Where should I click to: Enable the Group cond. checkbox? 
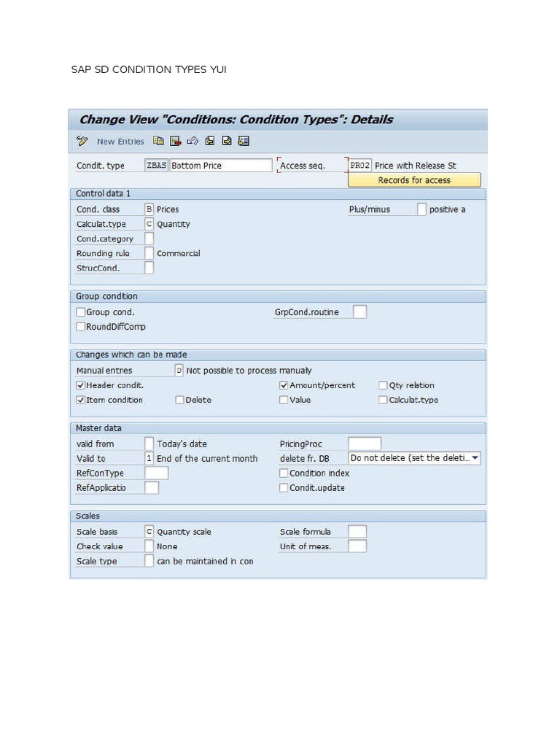point(80,312)
